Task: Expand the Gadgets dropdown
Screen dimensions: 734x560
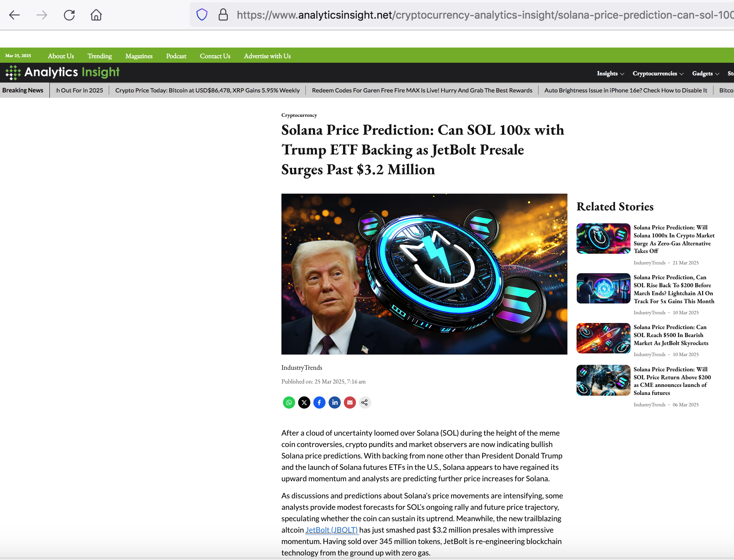Action: [705, 73]
